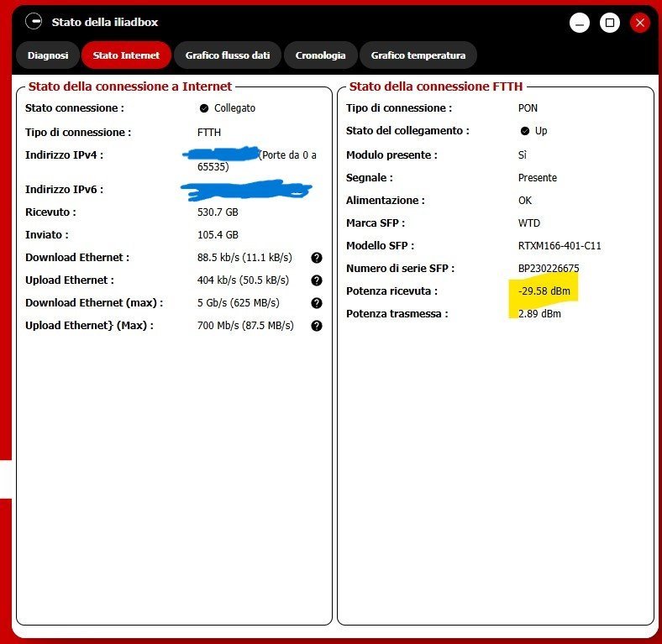Click help icon beside Upload Ethernet rate
The width and height of the screenshot is (662, 644).
[317, 280]
